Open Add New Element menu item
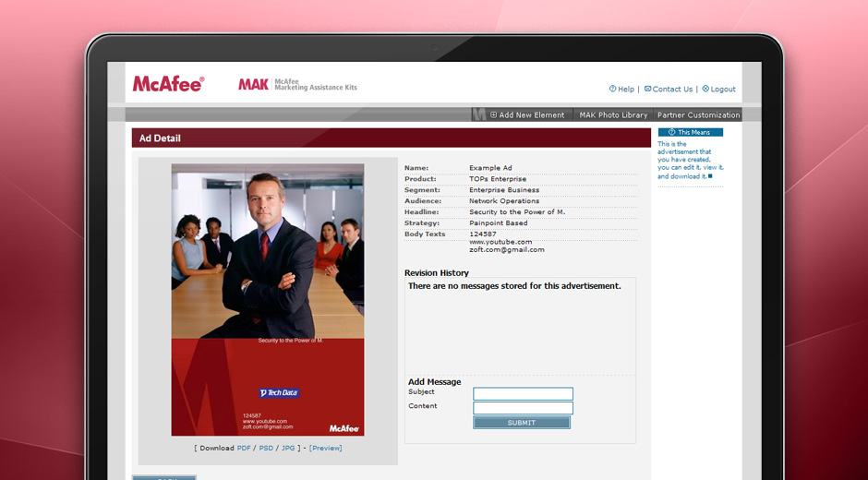This screenshot has height=480, width=868. pos(532,115)
